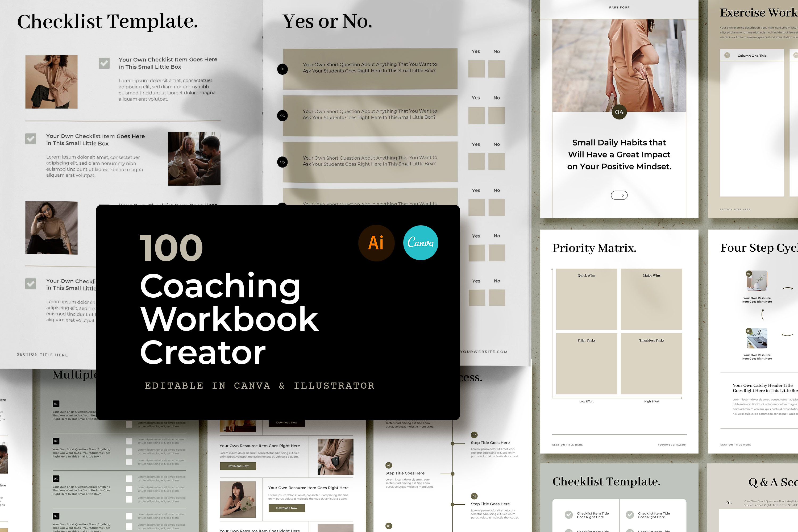Select the 04 step marker on the timeline
The width and height of the screenshot is (798, 532).
pyautogui.click(x=474, y=496)
